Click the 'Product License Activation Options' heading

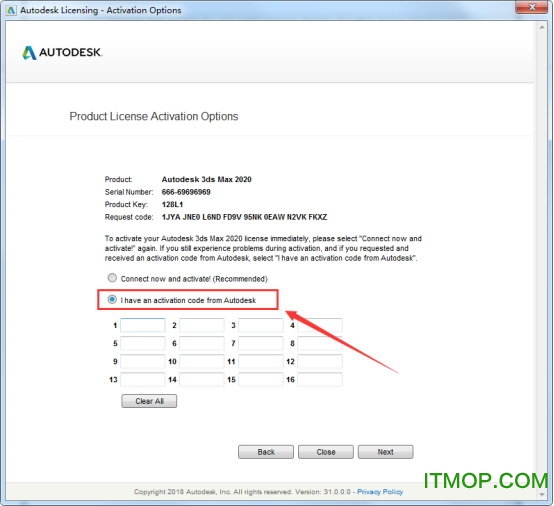tap(154, 116)
